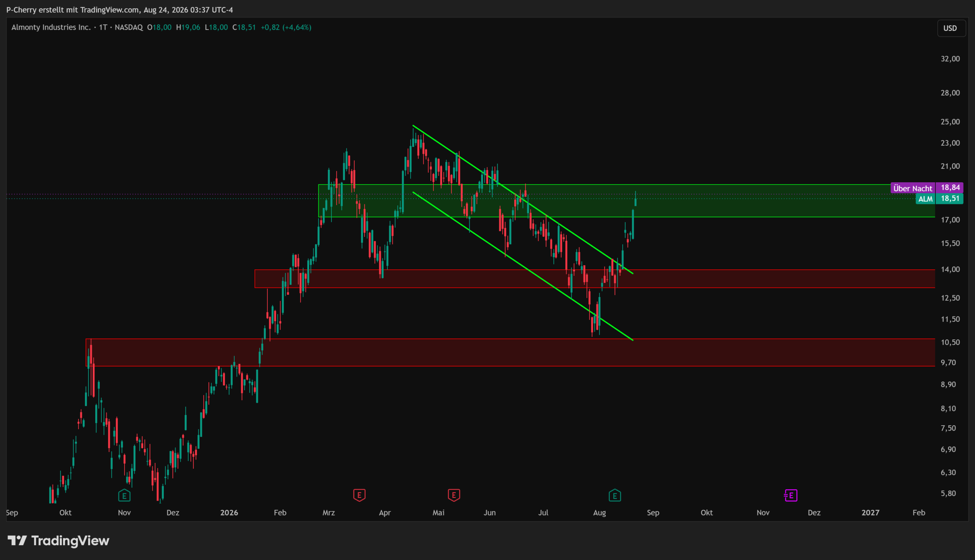The image size is (975, 560).
Task: Click the 18,84 overnight price value
Action: [x=949, y=188]
